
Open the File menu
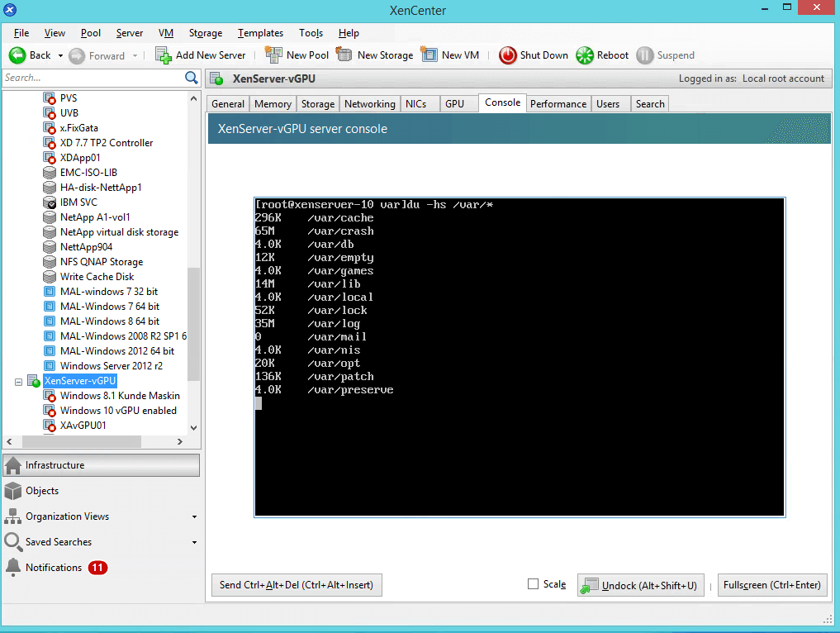21,33
